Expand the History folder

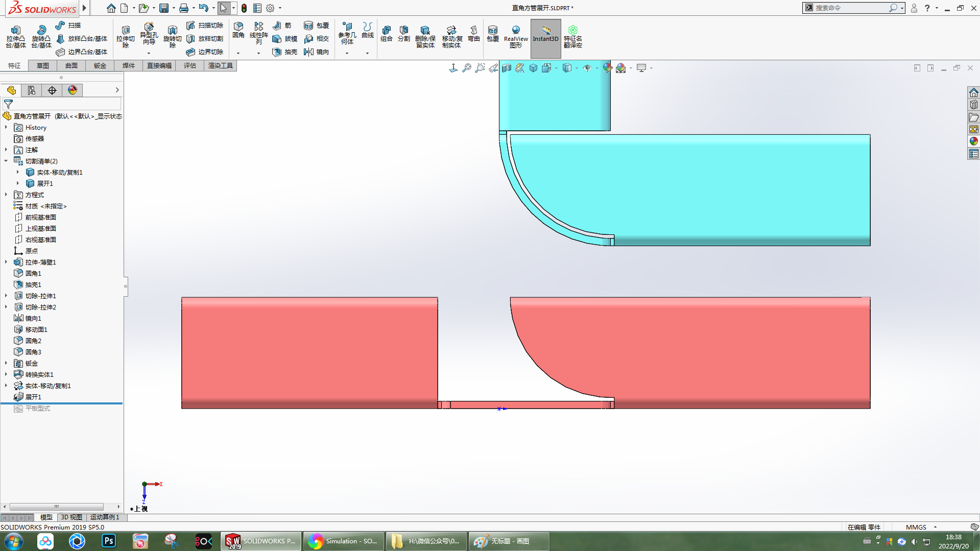(6, 127)
